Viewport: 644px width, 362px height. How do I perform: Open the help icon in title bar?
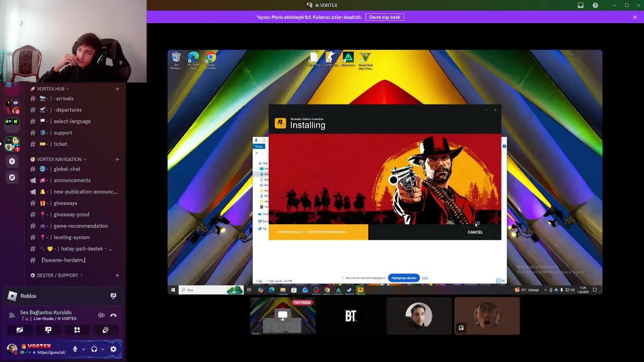(x=595, y=6)
